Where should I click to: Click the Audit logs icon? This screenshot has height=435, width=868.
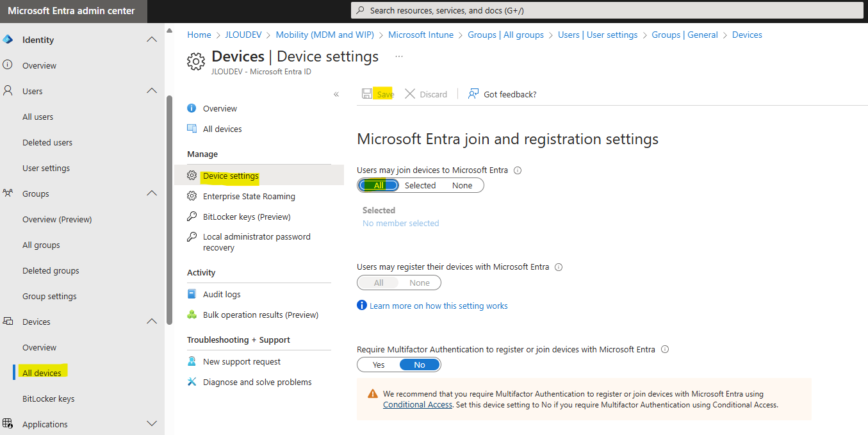192,294
